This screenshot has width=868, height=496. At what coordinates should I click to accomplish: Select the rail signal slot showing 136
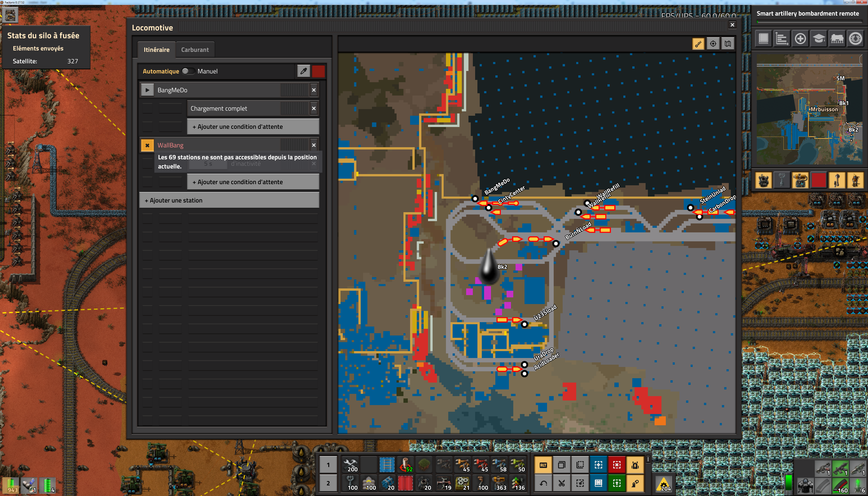[x=518, y=483]
